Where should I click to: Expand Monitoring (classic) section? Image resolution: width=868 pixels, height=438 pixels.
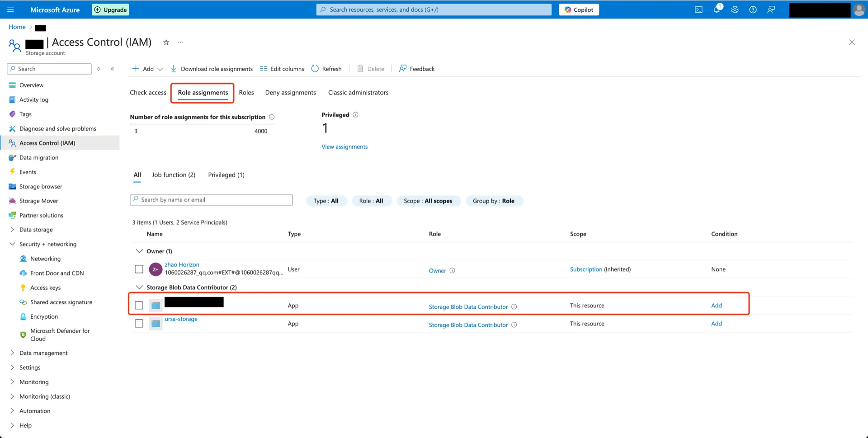12,396
